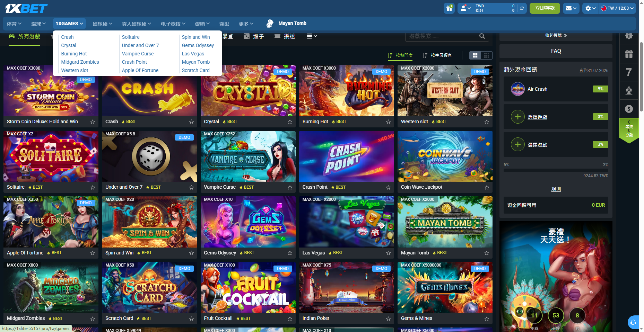Open DEMO for Crystal game
This screenshot has width=644, height=332.
point(283,72)
